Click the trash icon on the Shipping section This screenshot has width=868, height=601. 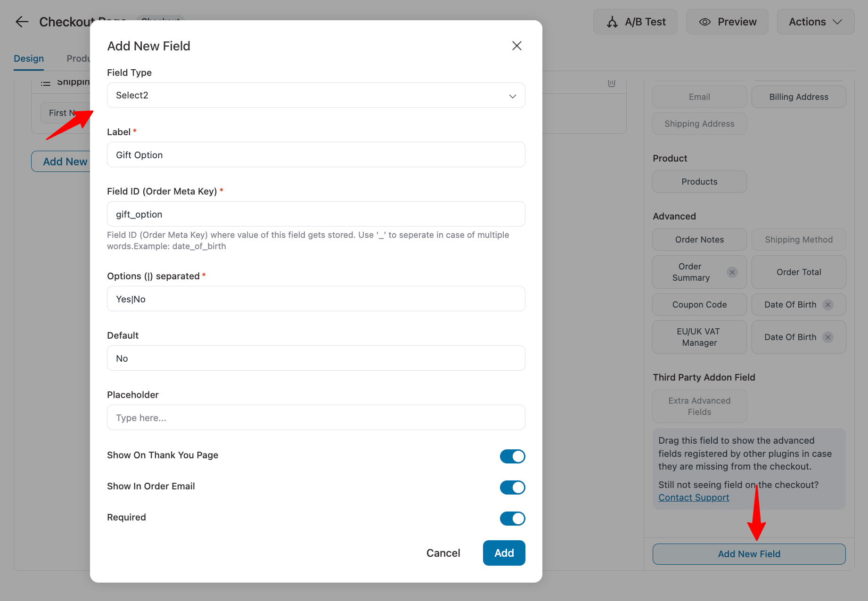(611, 83)
